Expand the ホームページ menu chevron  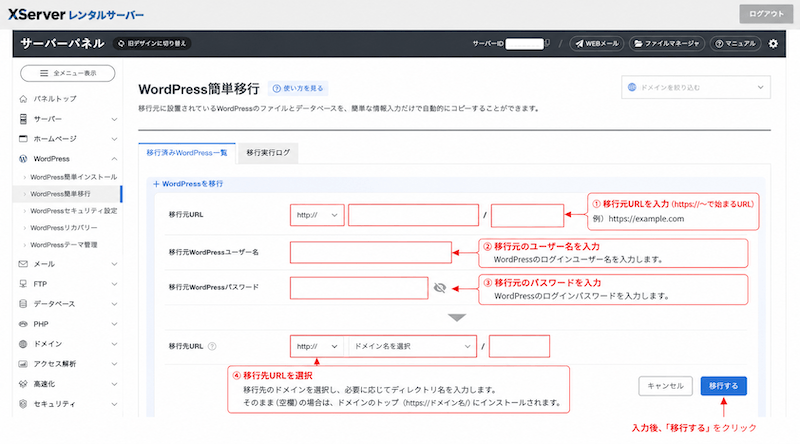pos(114,139)
